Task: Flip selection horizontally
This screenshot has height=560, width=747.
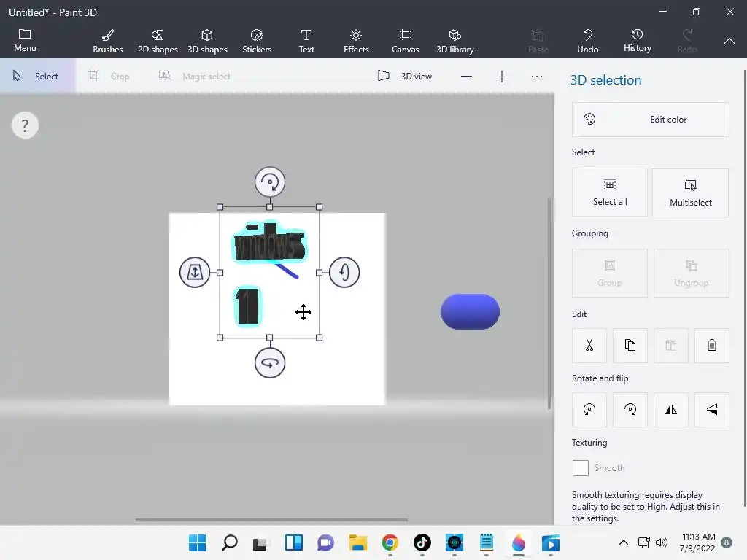Action: pos(671,410)
